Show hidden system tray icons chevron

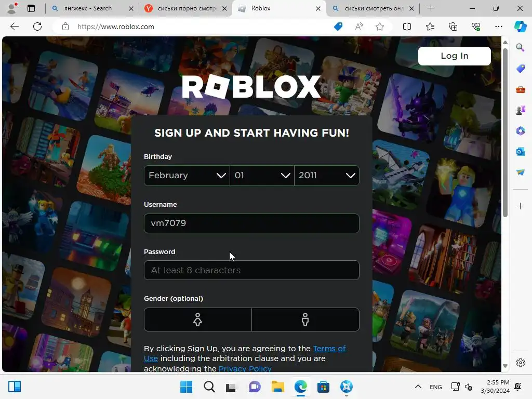pos(418,387)
